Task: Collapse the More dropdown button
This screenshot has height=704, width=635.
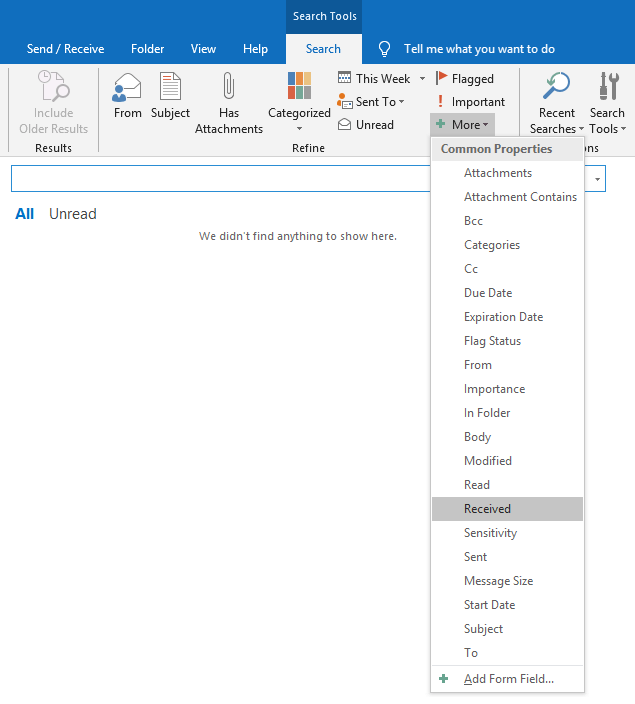Action: (x=463, y=124)
